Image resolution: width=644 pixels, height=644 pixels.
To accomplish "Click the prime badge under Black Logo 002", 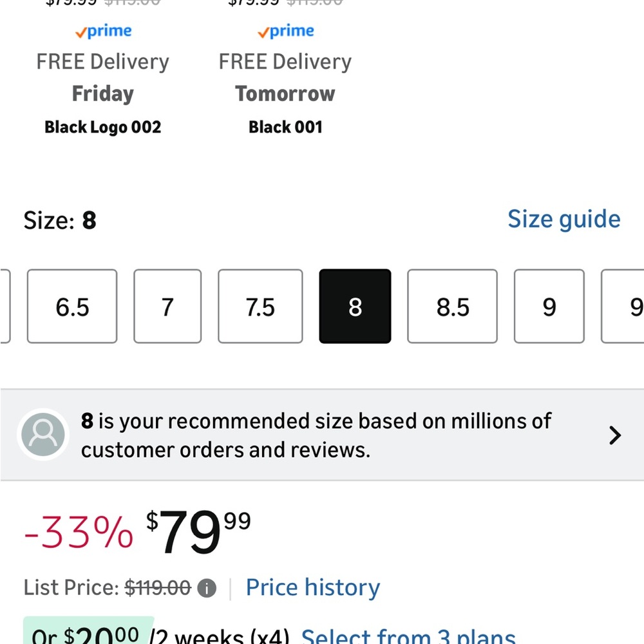I will (103, 31).
